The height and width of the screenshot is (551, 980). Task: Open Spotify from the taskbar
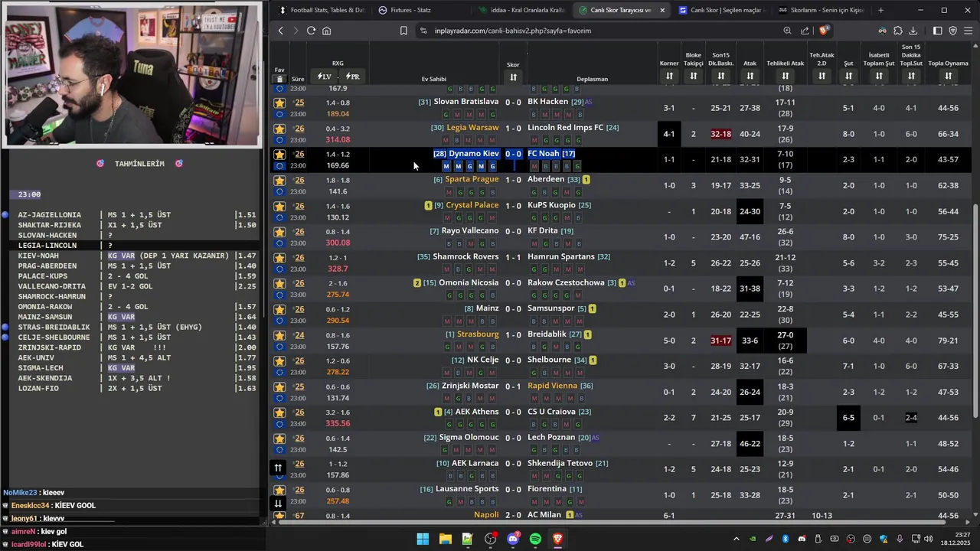tap(535, 539)
